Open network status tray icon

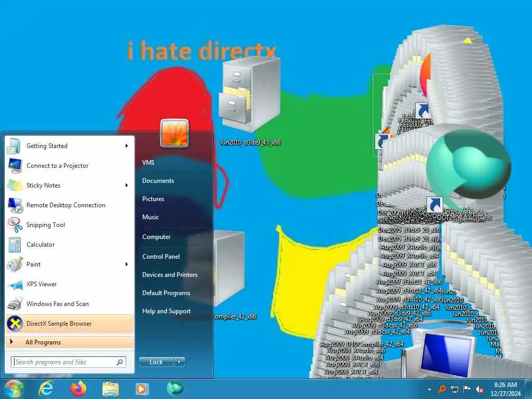coord(455,389)
